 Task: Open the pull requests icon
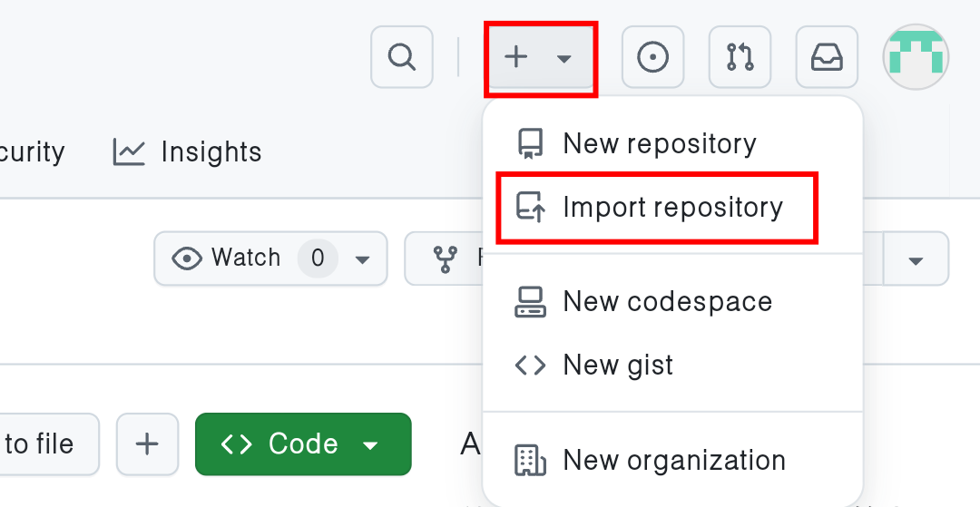(x=740, y=57)
